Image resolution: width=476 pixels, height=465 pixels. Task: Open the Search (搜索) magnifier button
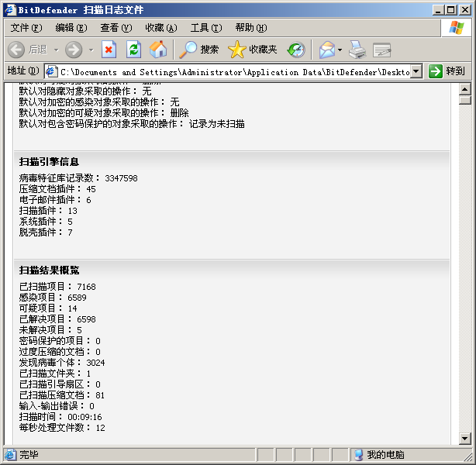coord(198,50)
